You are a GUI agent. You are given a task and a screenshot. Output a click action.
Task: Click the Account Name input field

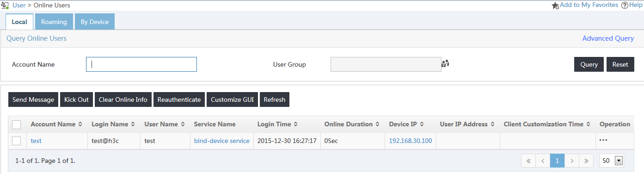click(141, 64)
